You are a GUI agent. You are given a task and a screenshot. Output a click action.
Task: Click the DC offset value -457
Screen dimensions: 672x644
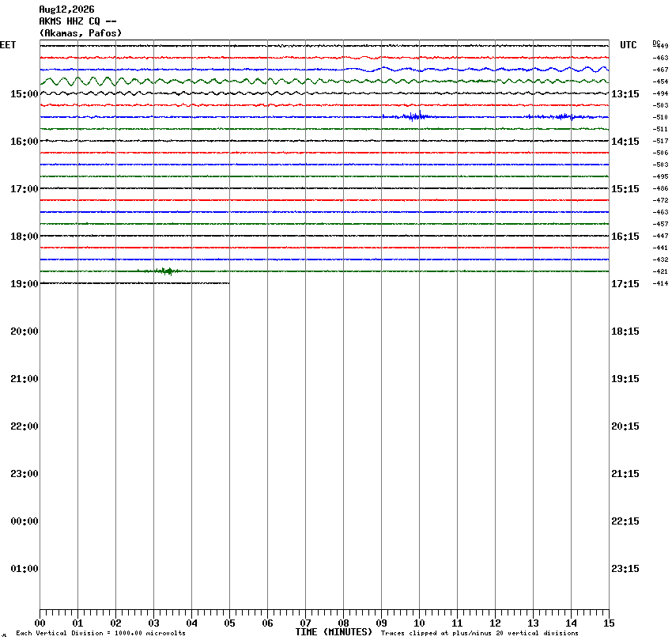click(660, 224)
